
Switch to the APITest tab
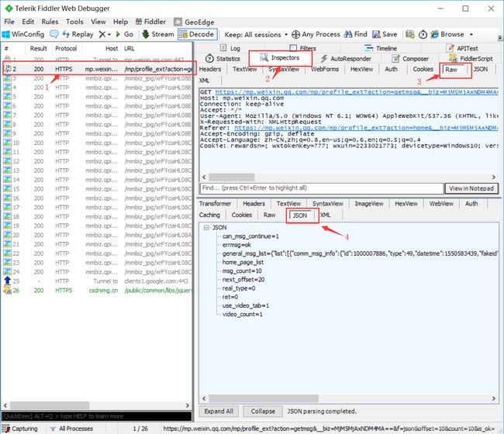pos(462,48)
